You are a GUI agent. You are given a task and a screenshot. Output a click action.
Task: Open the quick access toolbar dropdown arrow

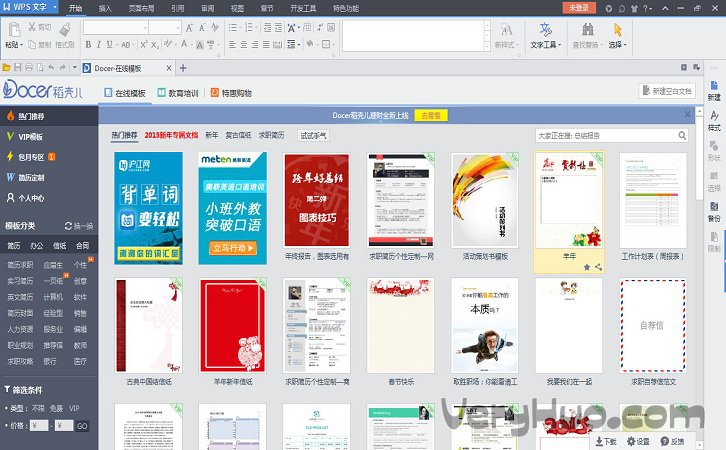(x=75, y=68)
